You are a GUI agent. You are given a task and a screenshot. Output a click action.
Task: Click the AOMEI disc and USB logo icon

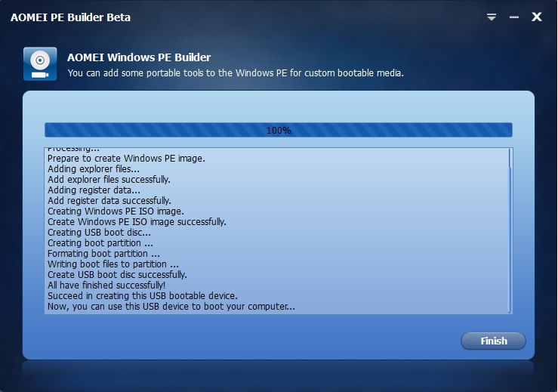[40, 63]
